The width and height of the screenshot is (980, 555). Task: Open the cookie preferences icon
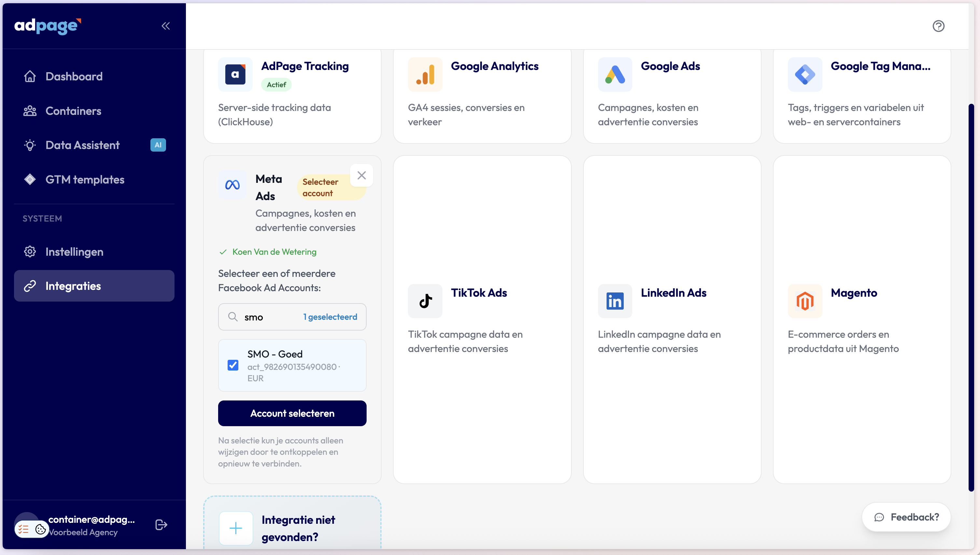[40, 529]
